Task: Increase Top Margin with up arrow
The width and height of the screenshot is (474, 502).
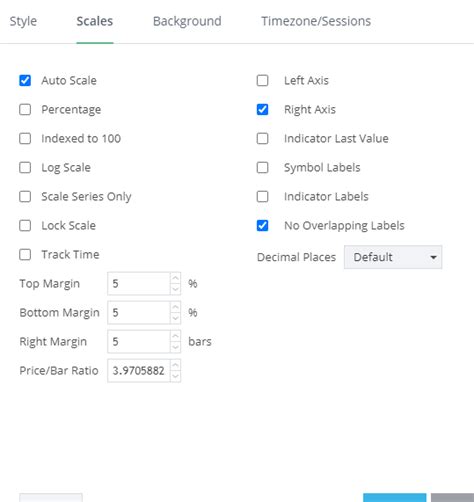Action: coord(175,278)
